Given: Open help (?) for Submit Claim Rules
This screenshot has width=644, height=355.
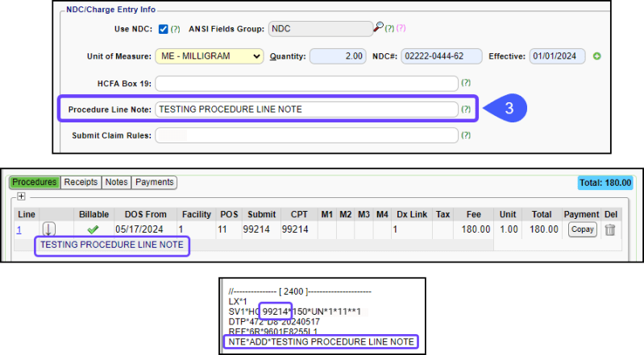Looking at the screenshot, I should coord(466,135).
